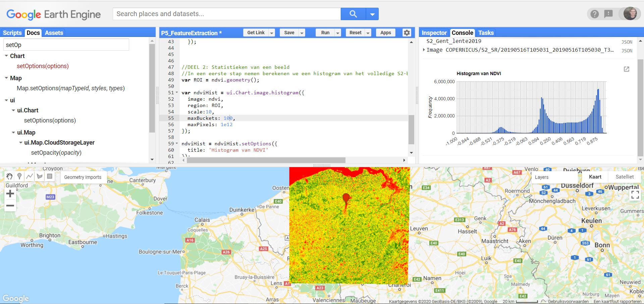
Task: Choose the draw polygon shape tool
Action: (x=40, y=176)
